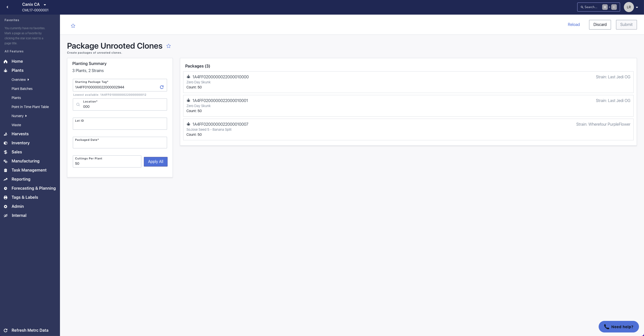Click the back arrow in the top bar
Image resolution: width=644 pixels, height=336 pixels.
click(7, 7)
